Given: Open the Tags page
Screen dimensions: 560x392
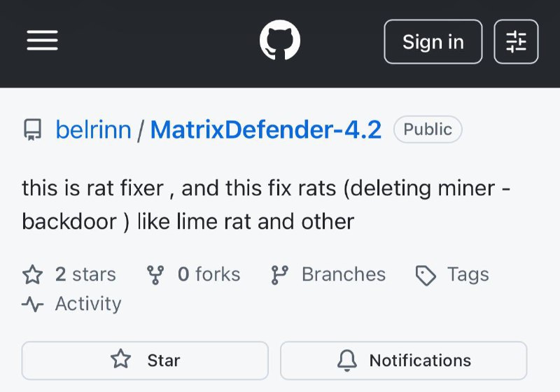Looking at the screenshot, I should coord(468,274).
